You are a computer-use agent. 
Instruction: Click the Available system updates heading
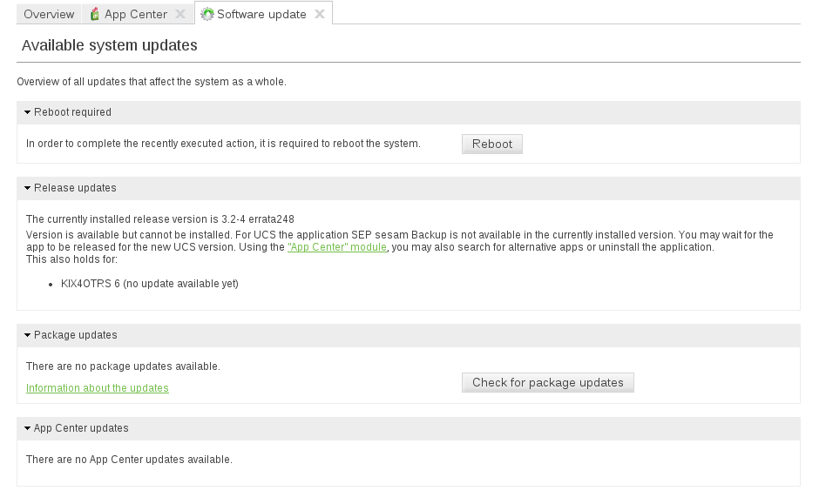point(110,45)
